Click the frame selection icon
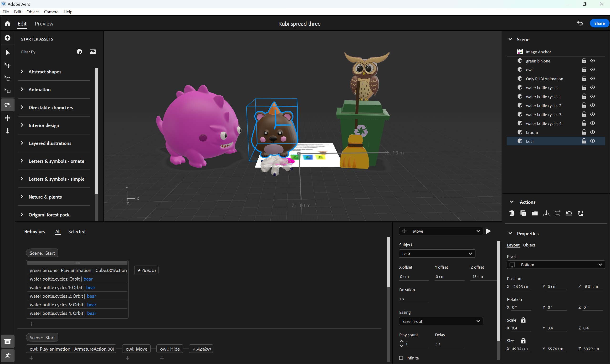The height and width of the screenshot is (364, 610). (x=558, y=213)
